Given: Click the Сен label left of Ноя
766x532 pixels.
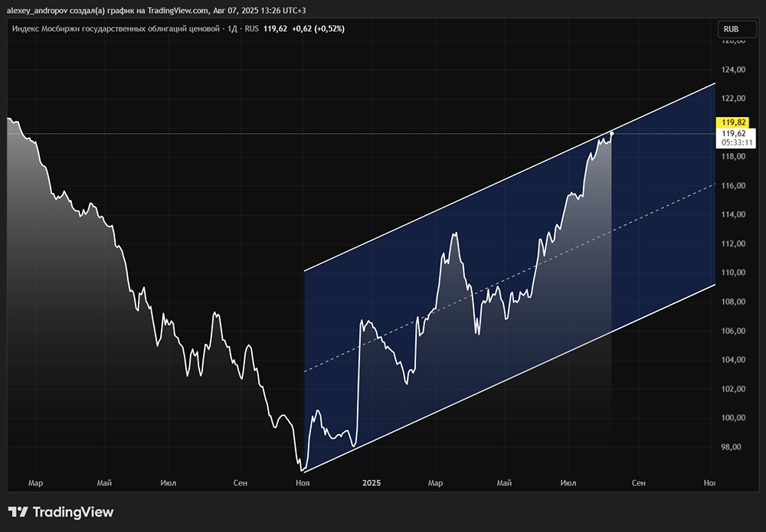Looking at the screenshot, I should [x=241, y=483].
